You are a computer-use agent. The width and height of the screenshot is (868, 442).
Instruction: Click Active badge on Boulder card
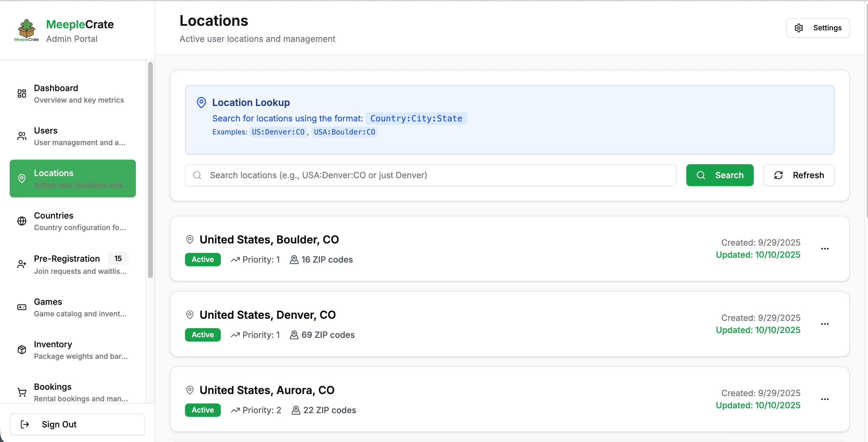[203, 259]
